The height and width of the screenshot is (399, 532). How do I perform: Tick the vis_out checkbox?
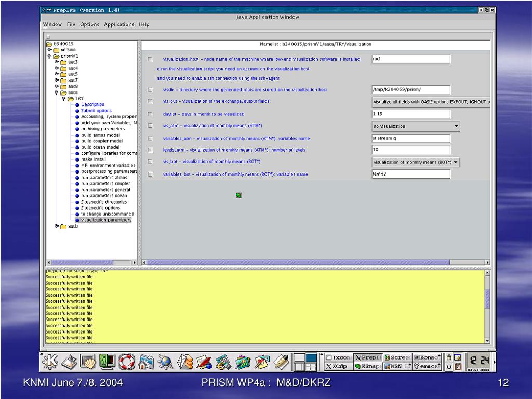(x=150, y=101)
